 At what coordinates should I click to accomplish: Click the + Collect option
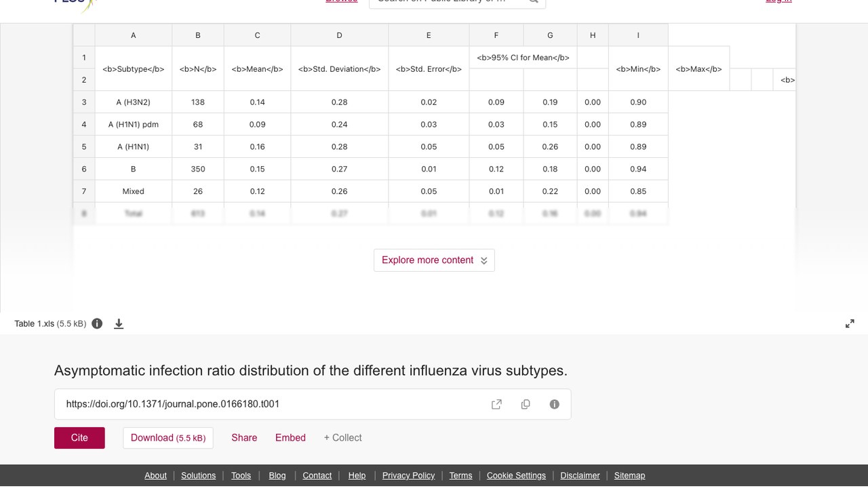coord(342,438)
